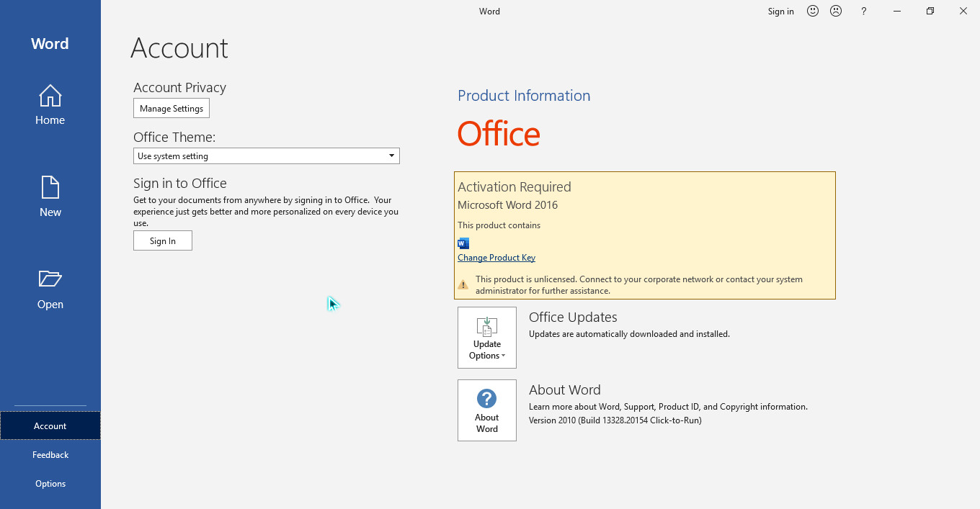Open the About Word button

click(487, 410)
